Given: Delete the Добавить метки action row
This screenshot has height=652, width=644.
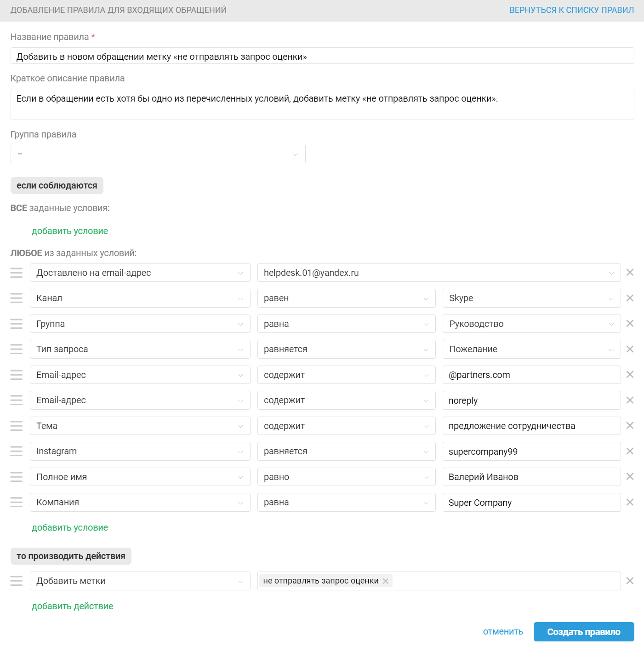Looking at the screenshot, I should (630, 581).
